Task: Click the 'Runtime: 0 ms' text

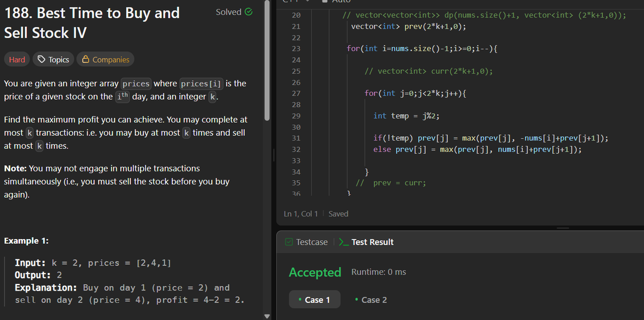Action: pos(379,272)
